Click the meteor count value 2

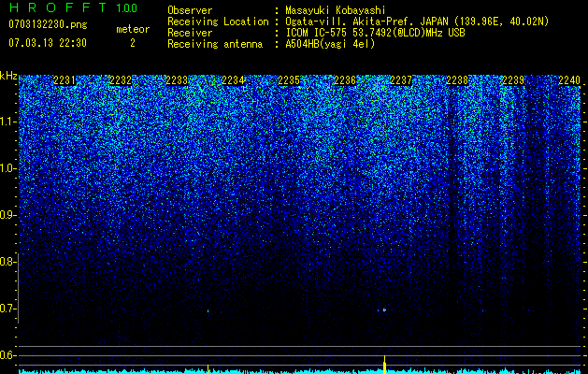click(133, 43)
